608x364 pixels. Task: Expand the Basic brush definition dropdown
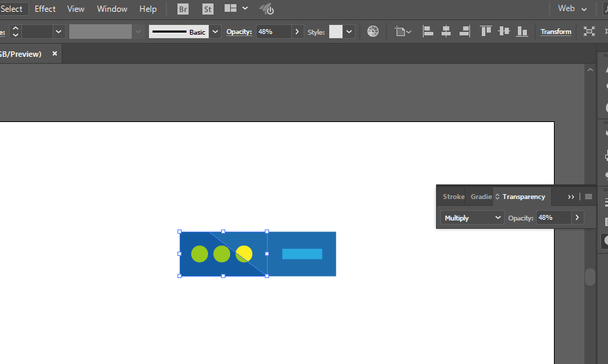tap(215, 32)
